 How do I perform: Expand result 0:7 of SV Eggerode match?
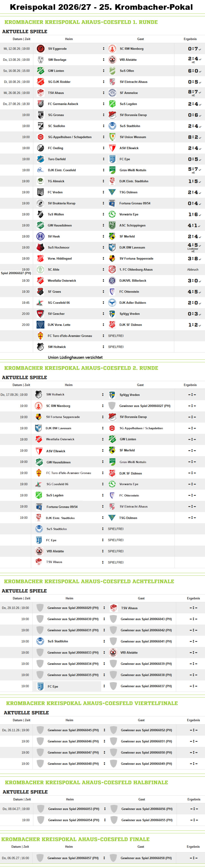point(194,49)
